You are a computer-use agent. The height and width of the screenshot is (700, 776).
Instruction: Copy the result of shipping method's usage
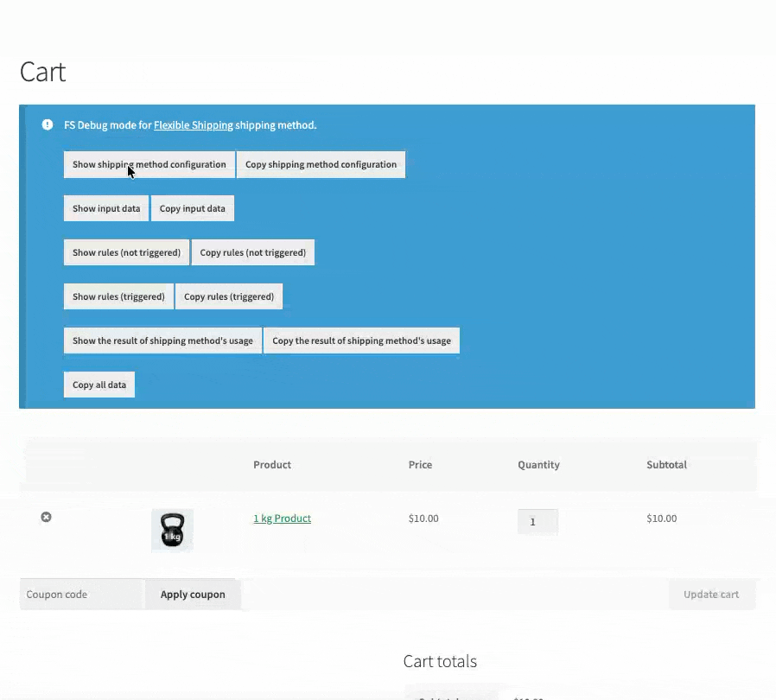361,340
